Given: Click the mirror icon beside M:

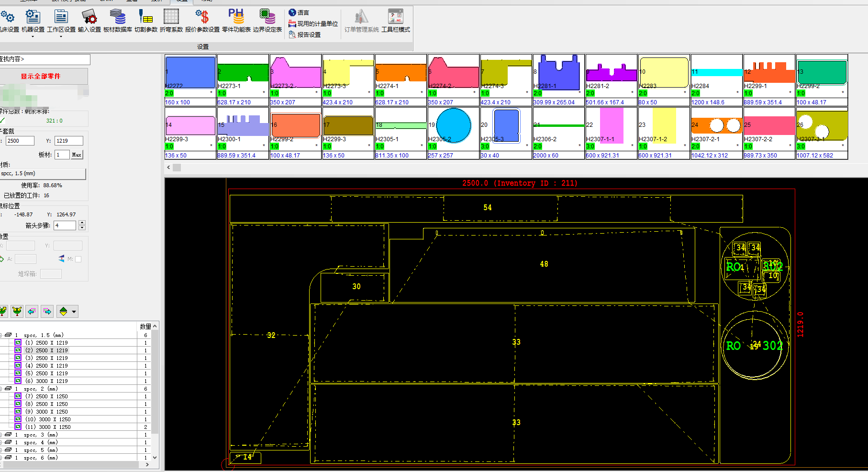Looking at the screenshot, I should point(61,259).
